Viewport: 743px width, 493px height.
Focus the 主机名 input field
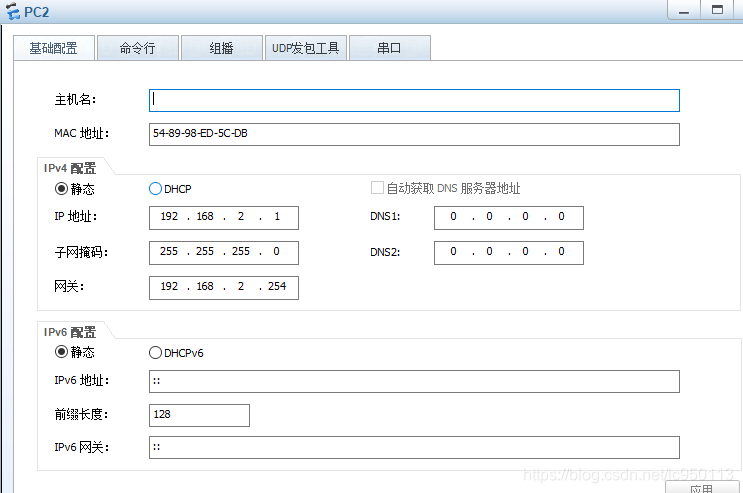(414, 100)
